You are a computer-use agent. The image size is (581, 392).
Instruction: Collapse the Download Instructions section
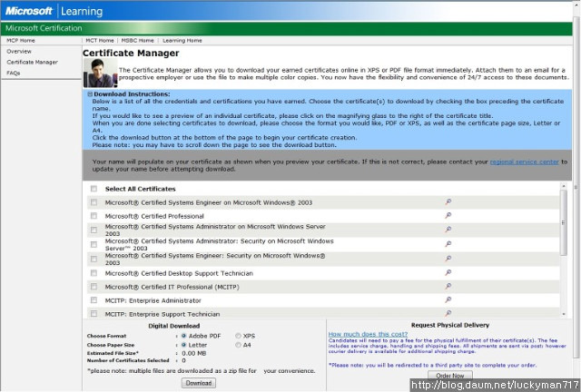90,94
